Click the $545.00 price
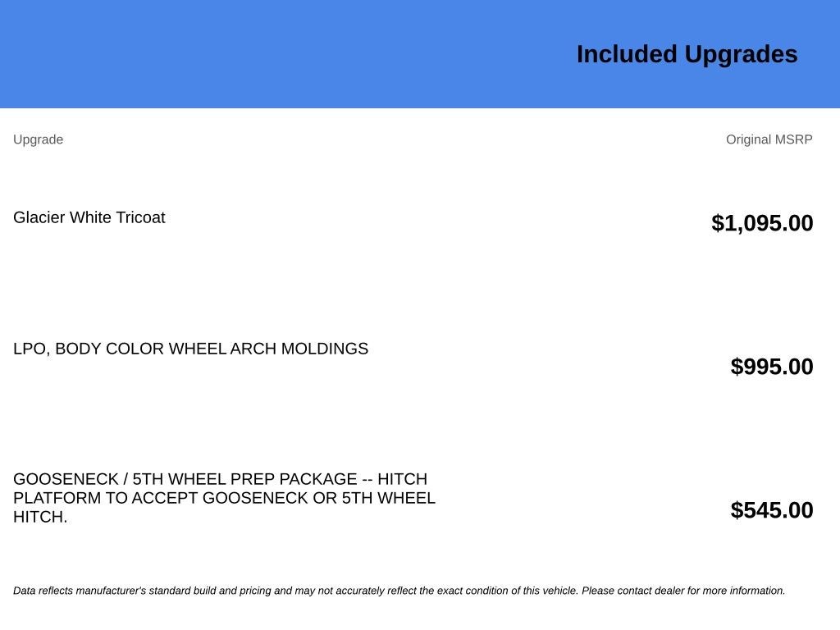Screen dimensions: 840x630 click(x=771, y=510)
